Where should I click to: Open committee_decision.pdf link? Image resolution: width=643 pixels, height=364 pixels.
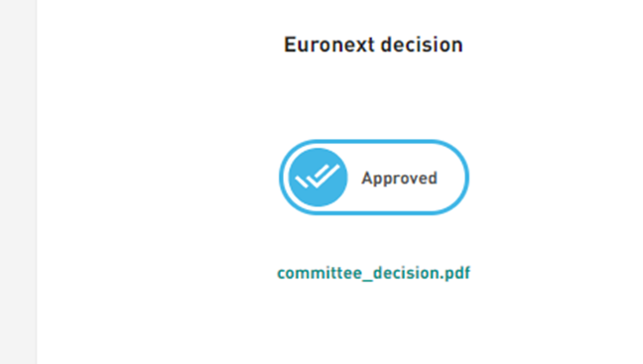[x=373, y=273]
